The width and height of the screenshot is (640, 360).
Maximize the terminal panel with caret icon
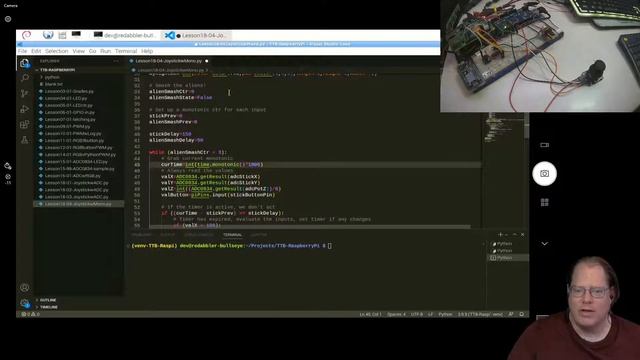[515, 234]
